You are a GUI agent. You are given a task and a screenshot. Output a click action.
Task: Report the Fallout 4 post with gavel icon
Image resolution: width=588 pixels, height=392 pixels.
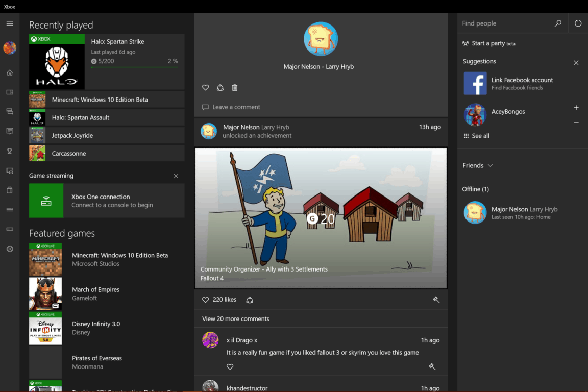coord(436,299)
